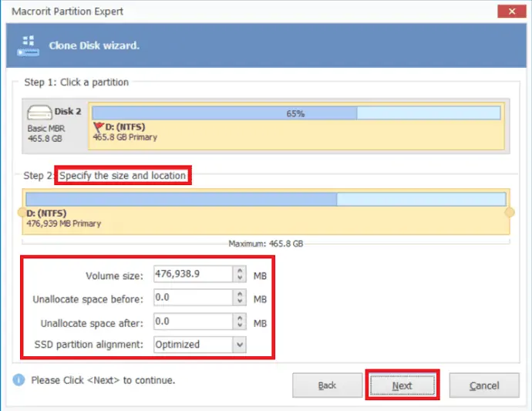532x411 pixels.
Task: Open the SSD partition alignment dropdown
Action: [x=240, y=345]
